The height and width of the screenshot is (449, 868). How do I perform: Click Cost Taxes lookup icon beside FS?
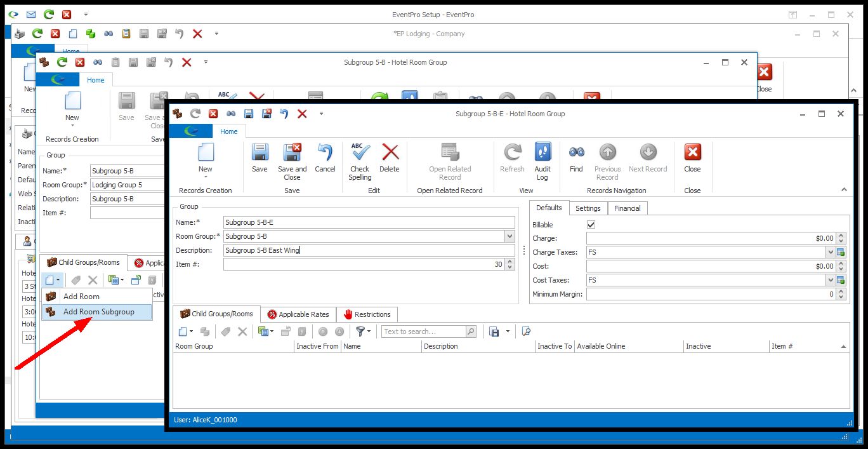click(x=841, y=280)
